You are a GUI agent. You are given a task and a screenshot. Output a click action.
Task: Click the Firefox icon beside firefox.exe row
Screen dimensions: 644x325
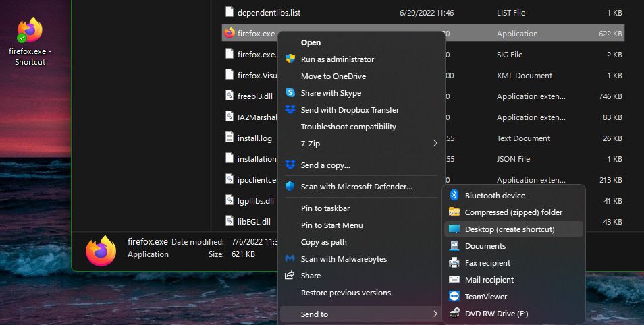[x=230, y=33]
